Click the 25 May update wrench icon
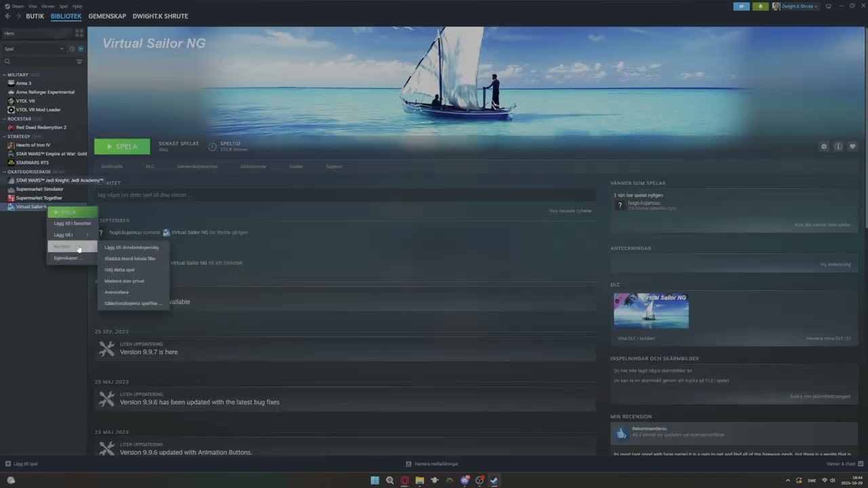Image resolution: width=868 pixels, height=488 pixels. coord(106,399)
